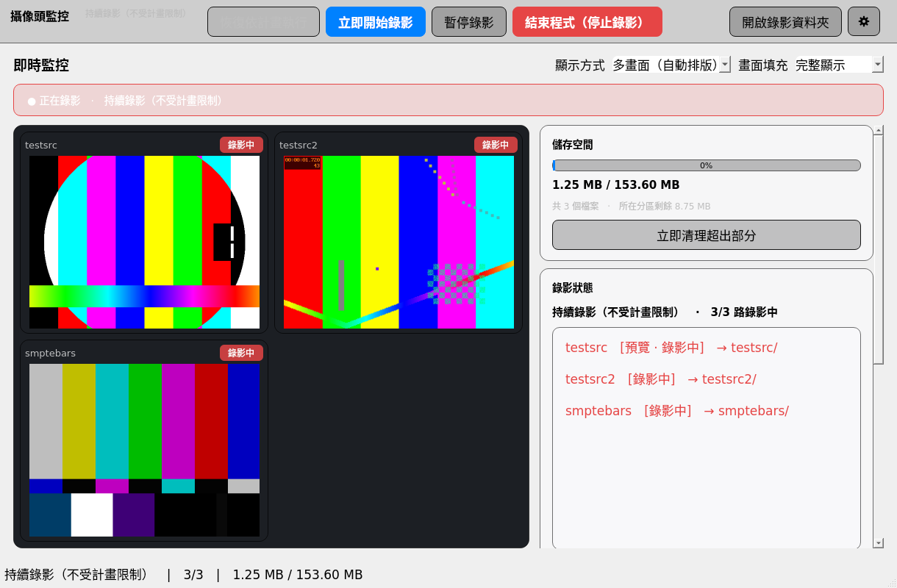Click the 攝像頭監控 app title

coord(41,16)
